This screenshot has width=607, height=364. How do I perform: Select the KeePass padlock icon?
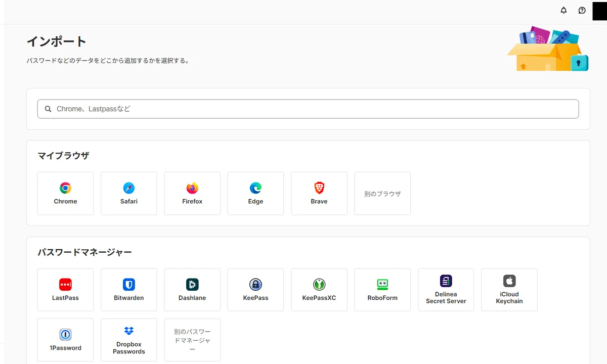click(255, 285)
